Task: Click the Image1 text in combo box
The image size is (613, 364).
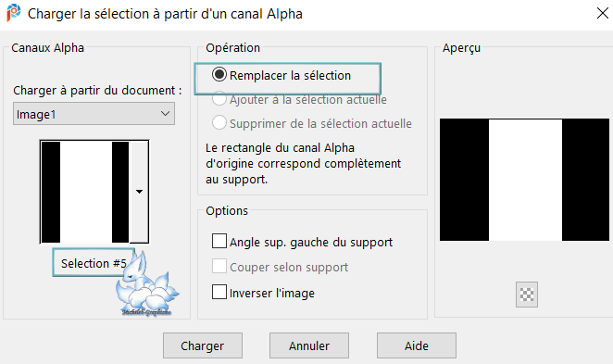Action: coord(36,115)
